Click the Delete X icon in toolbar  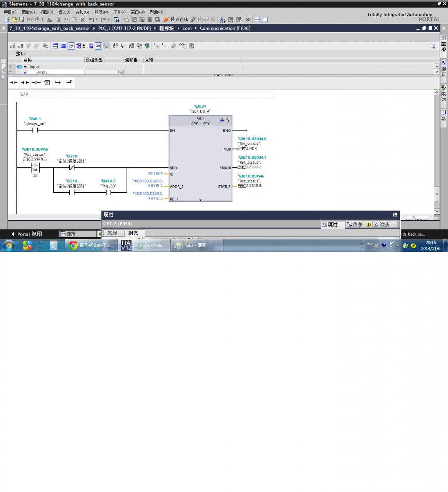pyautogui.click(x=82, y=20)
